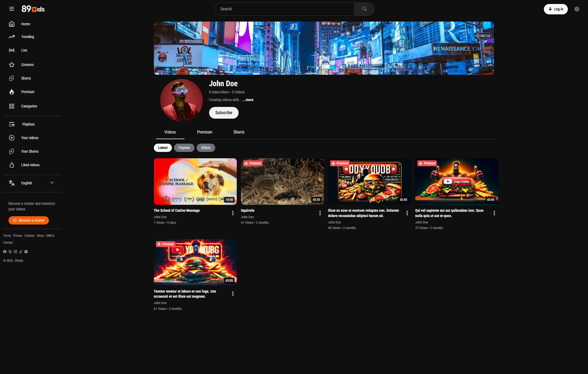The image size is (588, 374).
Task: Expand channel description with ...more
Action: coord(248,100)
